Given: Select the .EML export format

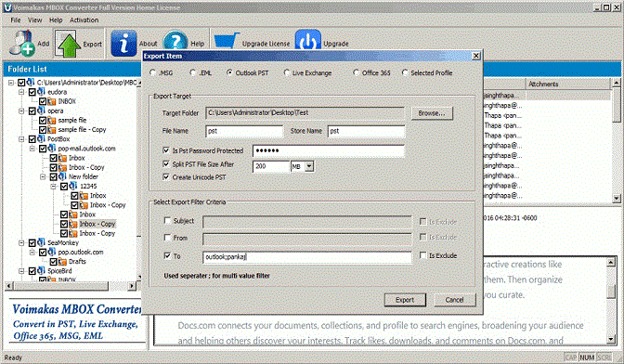Looking at the screenshot, I should (x=193, y=72).
